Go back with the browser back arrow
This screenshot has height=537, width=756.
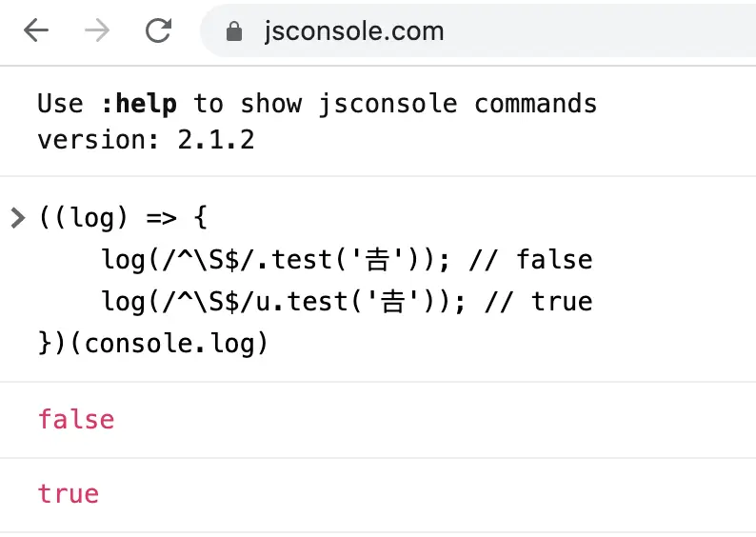pyautogui.click(x=36, y=30)
